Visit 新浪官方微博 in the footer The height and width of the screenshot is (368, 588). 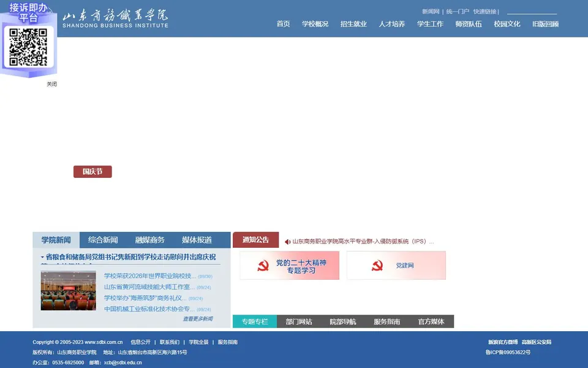point(503,342)
